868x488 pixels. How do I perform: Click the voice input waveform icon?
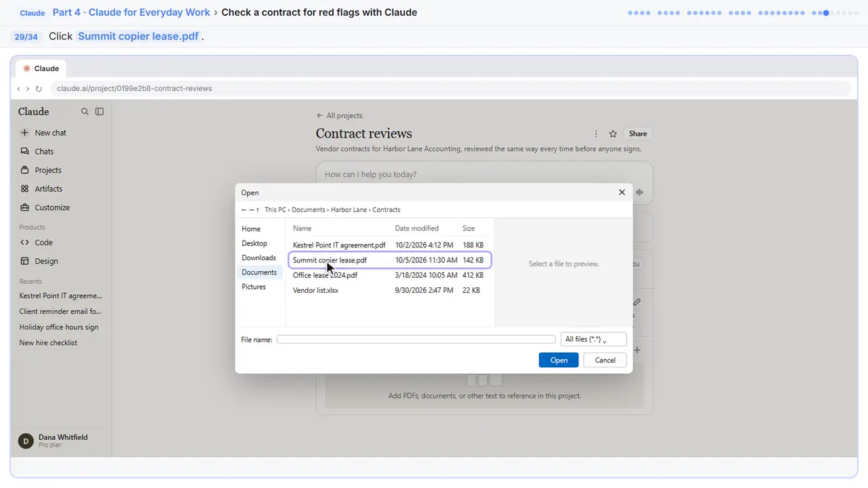click(x=639, y=192)
